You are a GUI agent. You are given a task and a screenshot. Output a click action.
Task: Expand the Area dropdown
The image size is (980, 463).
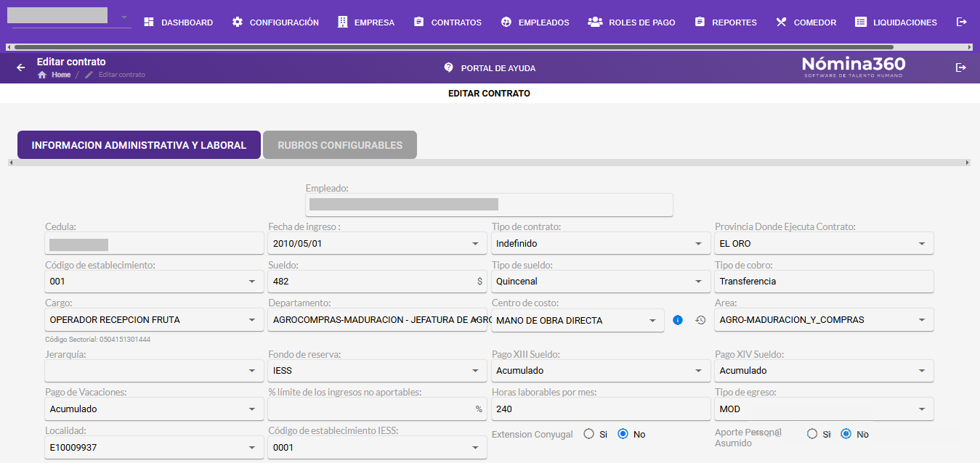922,320
